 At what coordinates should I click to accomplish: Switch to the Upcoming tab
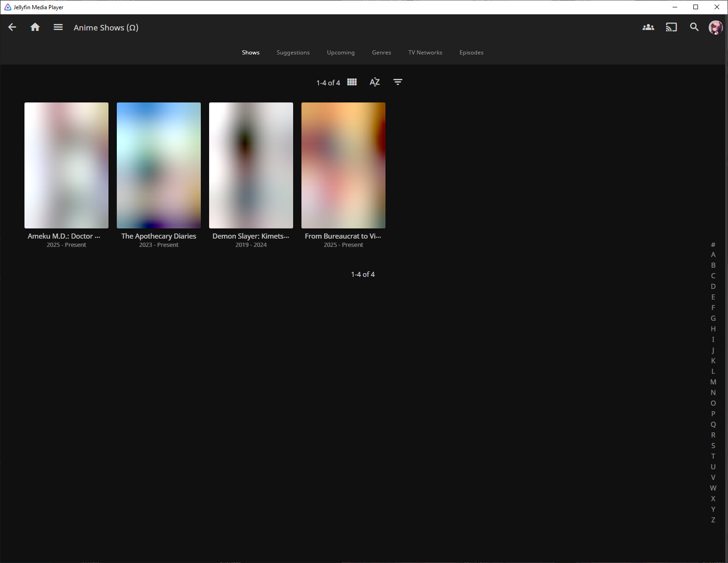341,53
